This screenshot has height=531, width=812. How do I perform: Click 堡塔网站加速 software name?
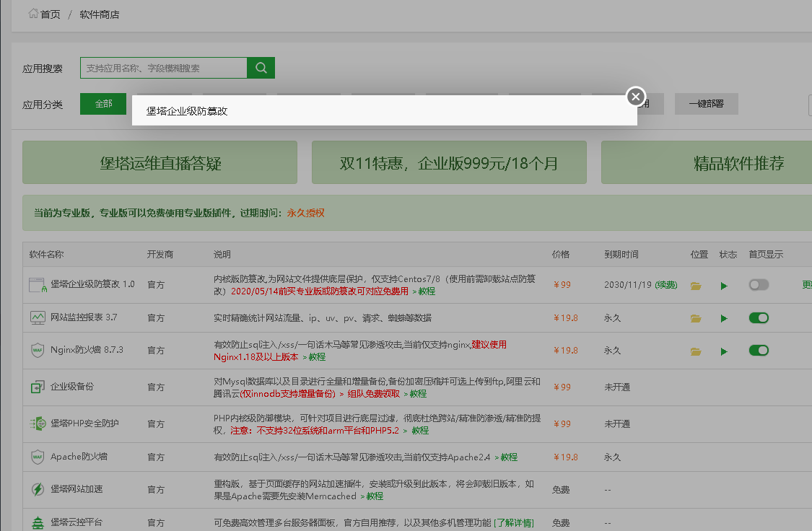[x=77, y=489]
